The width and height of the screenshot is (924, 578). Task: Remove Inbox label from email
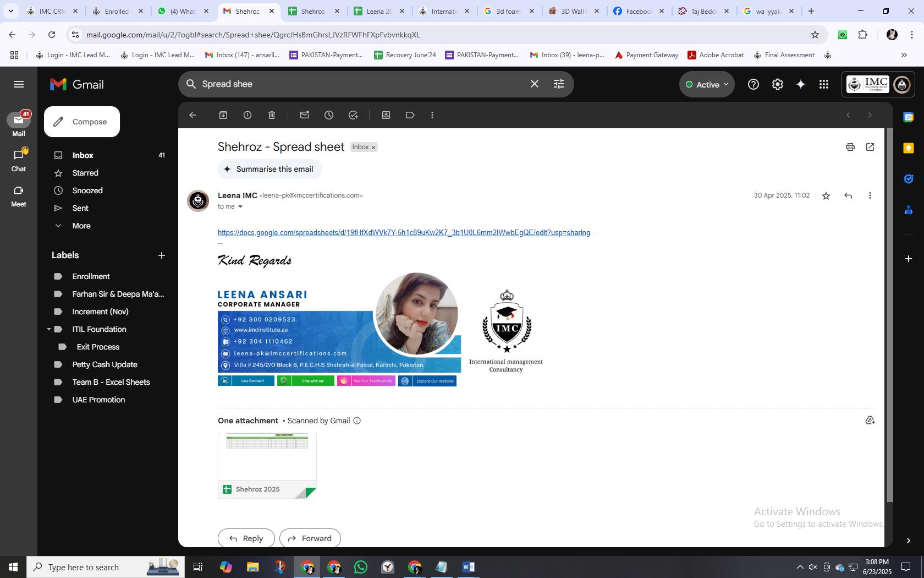(x=373, y=148)
